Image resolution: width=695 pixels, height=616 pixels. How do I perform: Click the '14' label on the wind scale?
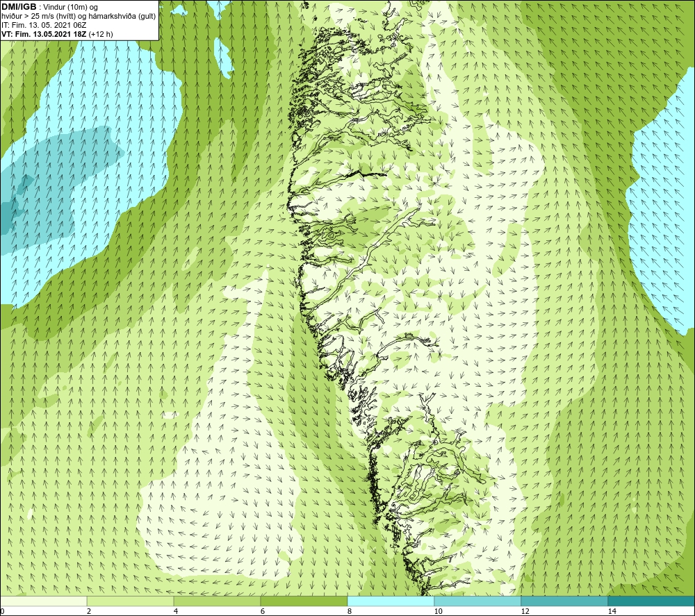(x=612, y=611)
